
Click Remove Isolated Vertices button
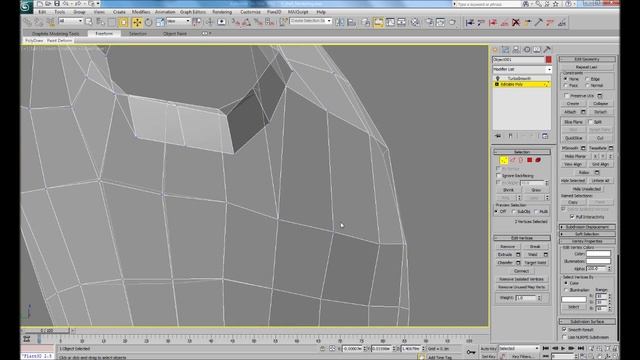[522, 279]
